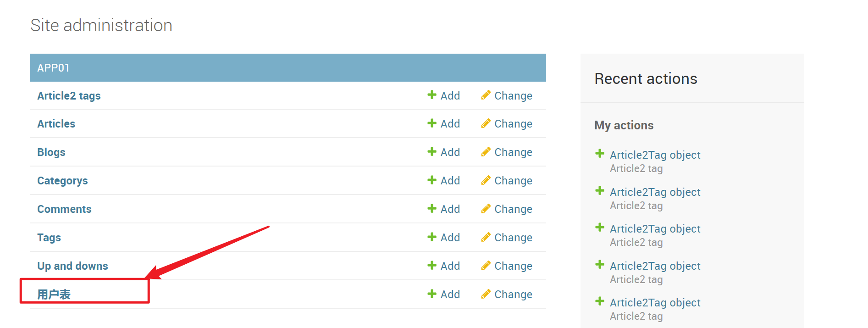The height and width of the screenshot is (328, 868).
Task: View the Comments model list
Action: click(x=64, y=209)
